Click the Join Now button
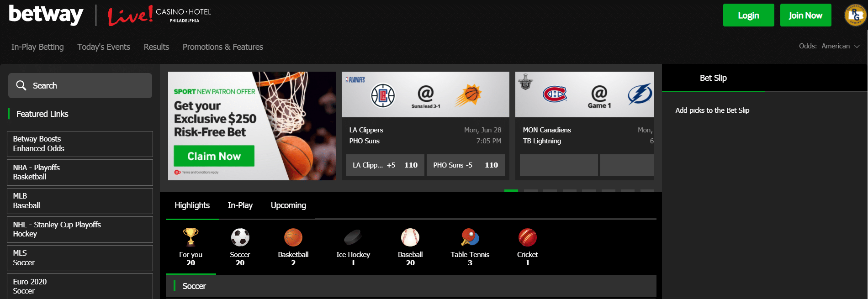Image resolution: width=868 pixels, height=299 pixels. tap(805, 15)
